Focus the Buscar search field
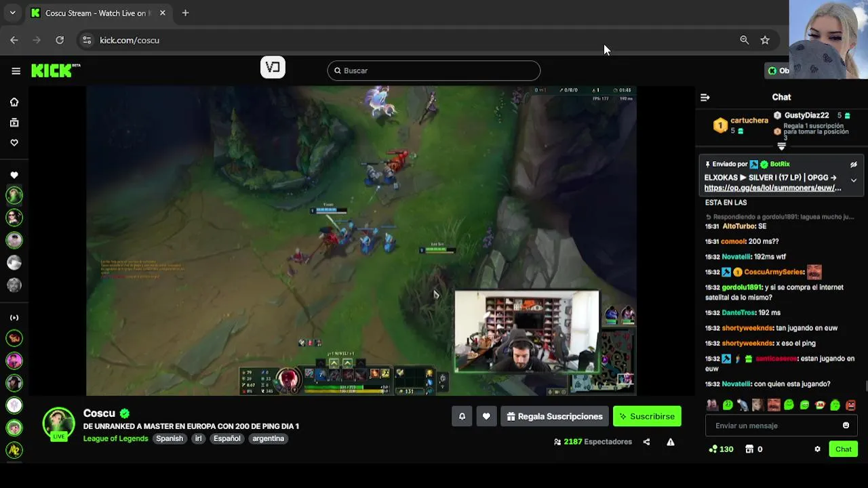This screenshot has height=488, width=868. tap(434, 70)
